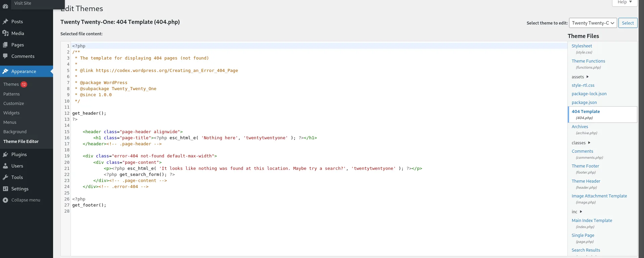The height and width of the screenshot is (258, 644).
Task: Select the 404 Template file
Action: [602, 115]
